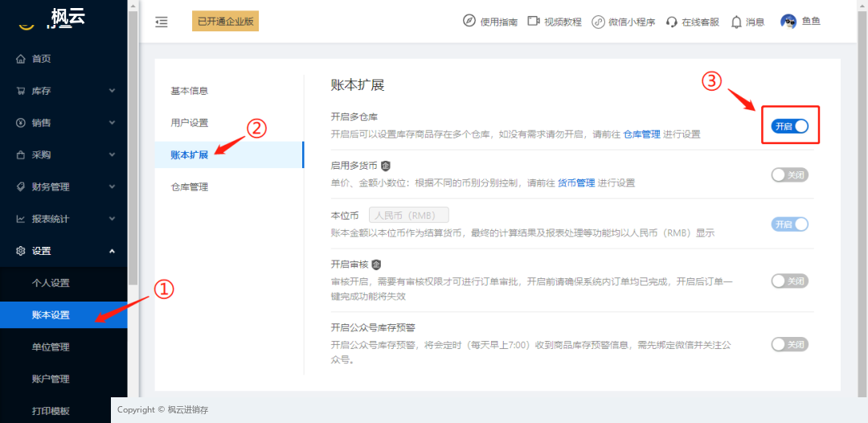
Task: Open the 仓库管理 settings tab
Action: [229, 187]
